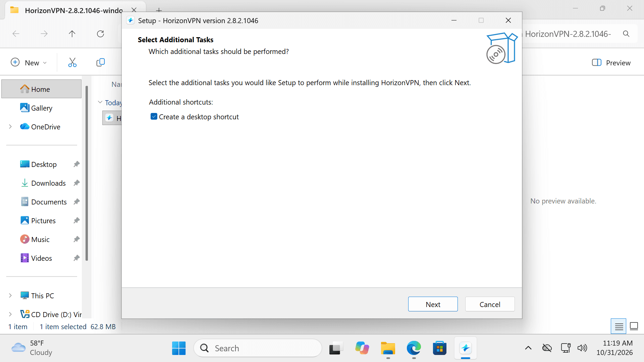The width and height of the screenshot is (644, 362).
Task: Go up one folder level in Explorer
Action: point(72,34)
